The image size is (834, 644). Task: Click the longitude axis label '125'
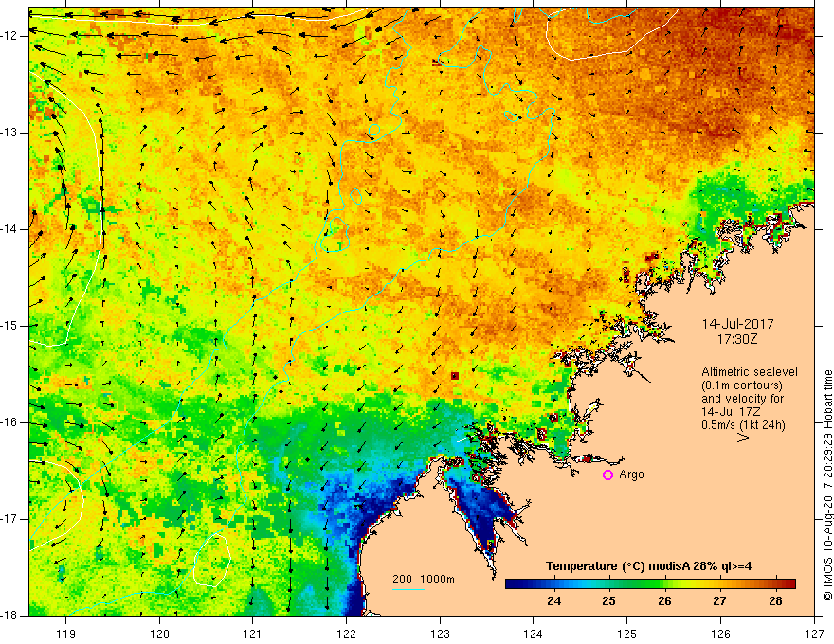pyautogui.click(x=627, y=634)
